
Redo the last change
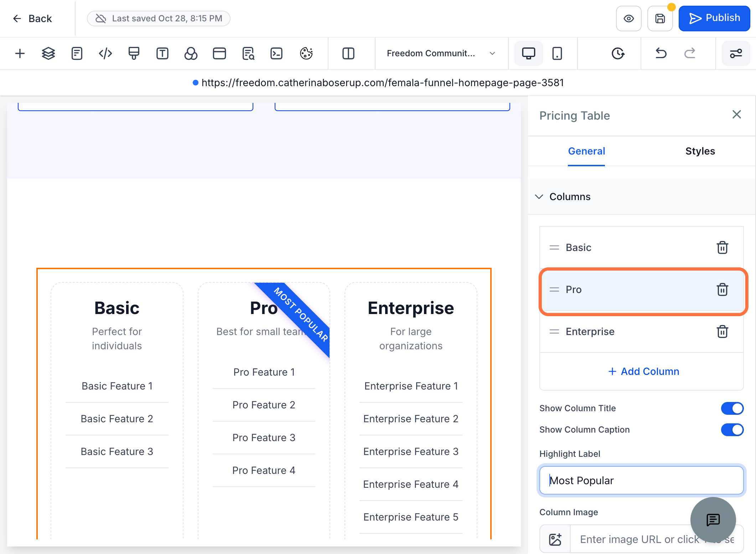pos(690,53)
